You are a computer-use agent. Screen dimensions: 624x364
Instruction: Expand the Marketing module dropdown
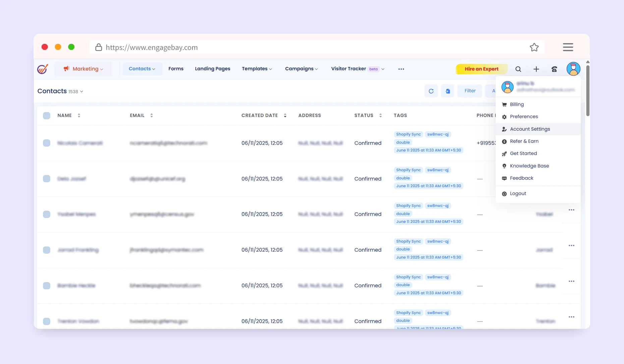(x=83, y=69)
